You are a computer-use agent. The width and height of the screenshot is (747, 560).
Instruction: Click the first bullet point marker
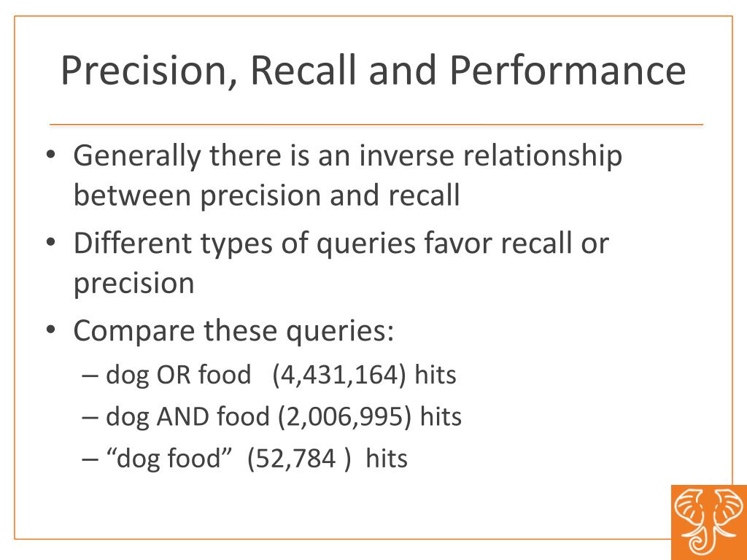coord(51,155)
